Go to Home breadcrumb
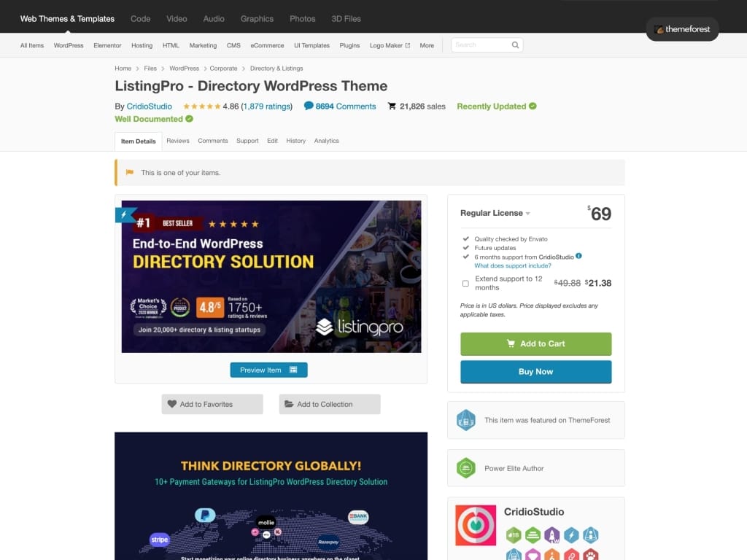Image resolution: width=747 pixels, height=560 pixels. click(x=123, y=69)
